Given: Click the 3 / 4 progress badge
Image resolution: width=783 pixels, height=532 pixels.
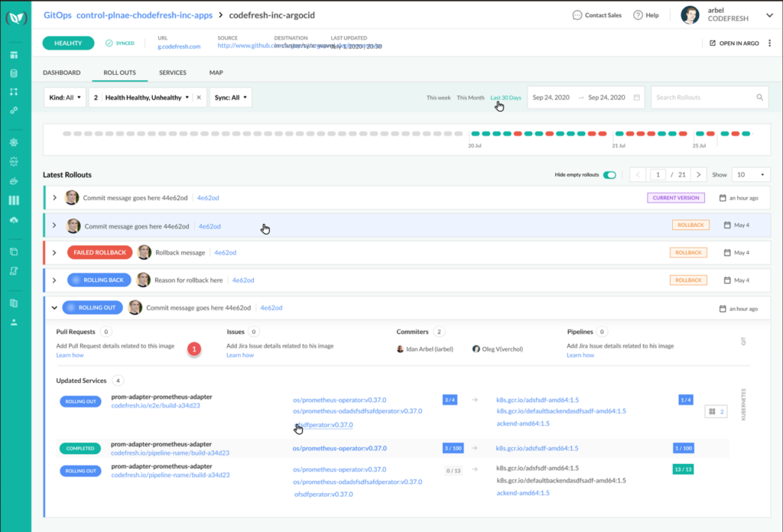Looking at the screenshot, I should pyautogui.click(x=450, y=400).
